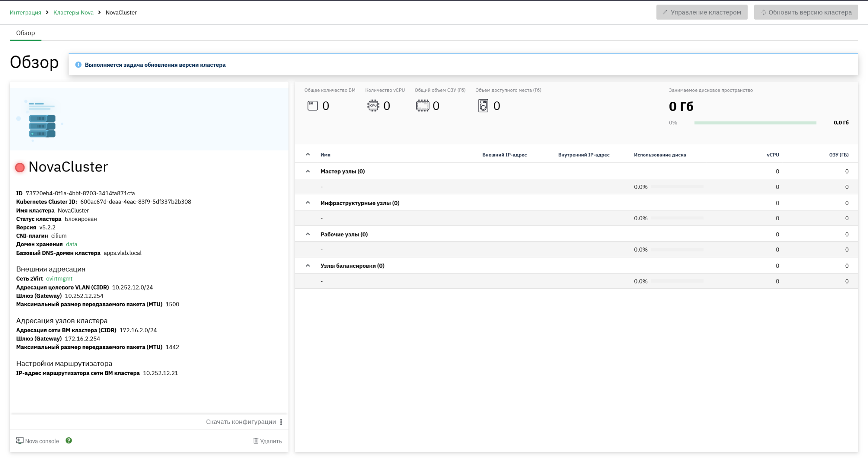Click the gateway value 10.252.12.254

click(x=84, y=296)
